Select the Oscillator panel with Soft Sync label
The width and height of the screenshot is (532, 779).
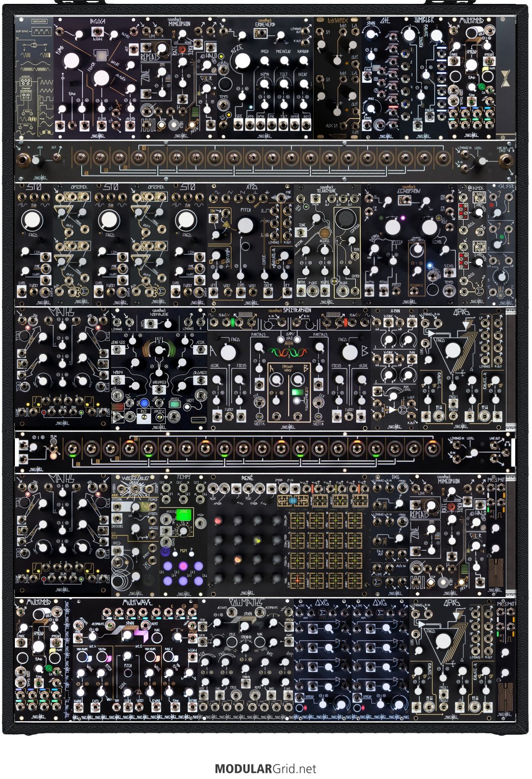tap(34, 78)
